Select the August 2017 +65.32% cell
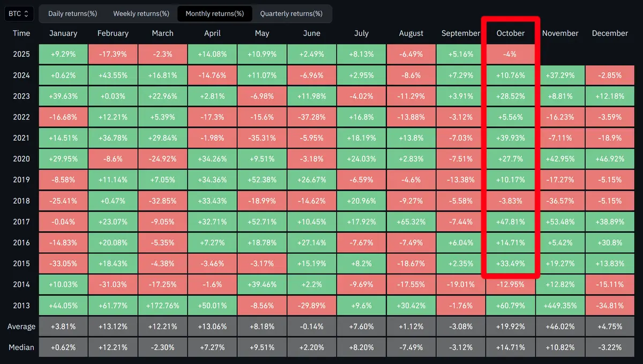Image resolution: width=643 pixels, height=364 pixels. tap(411, 222)
